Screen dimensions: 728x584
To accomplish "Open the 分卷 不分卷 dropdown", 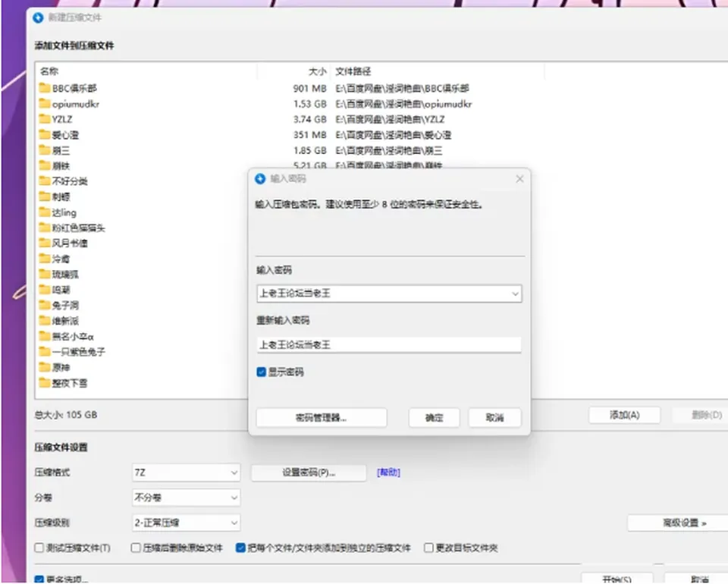I will click(x=186, y=498).
